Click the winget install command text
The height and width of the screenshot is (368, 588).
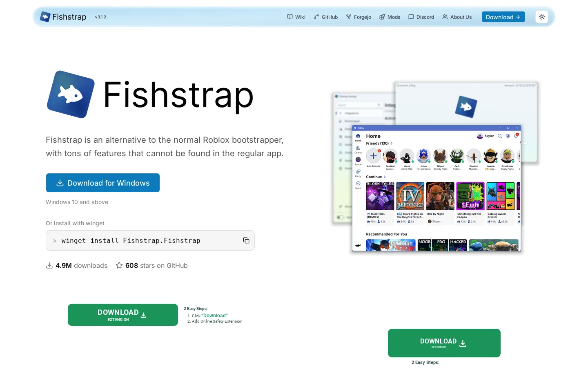pyautogui.click(x=131, y=240)
